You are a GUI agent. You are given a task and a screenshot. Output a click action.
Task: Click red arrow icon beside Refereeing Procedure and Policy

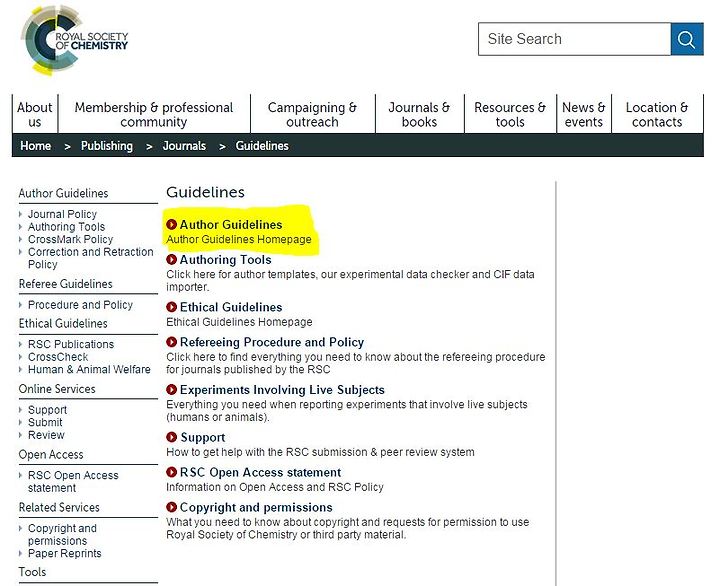171,342
